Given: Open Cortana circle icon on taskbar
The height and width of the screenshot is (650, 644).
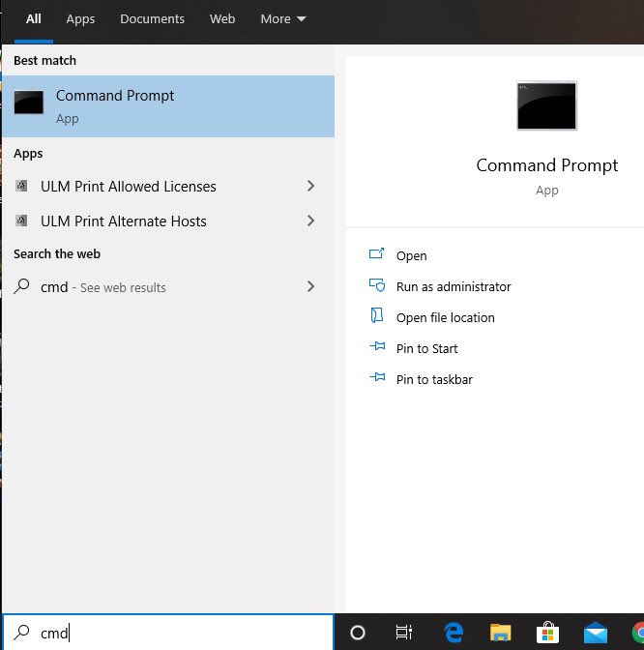Looking at the screenshot, I should pyautogui.click(x=358, y=633).
